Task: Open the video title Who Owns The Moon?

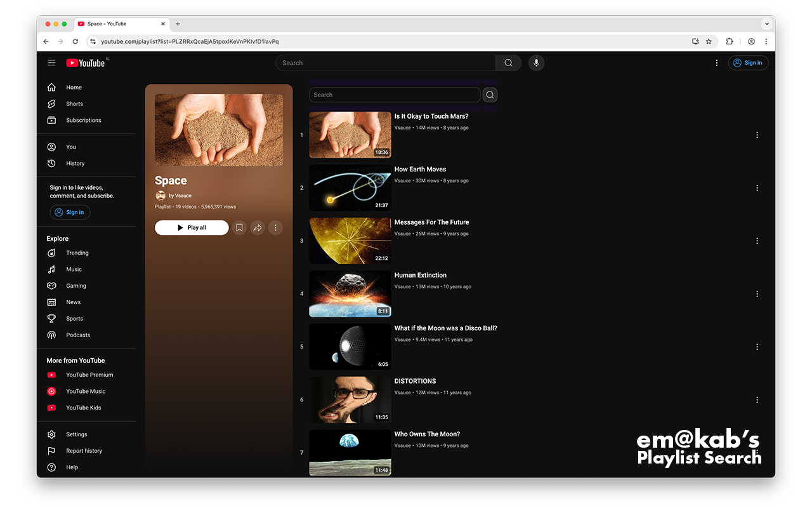Action: pos(427,434)
